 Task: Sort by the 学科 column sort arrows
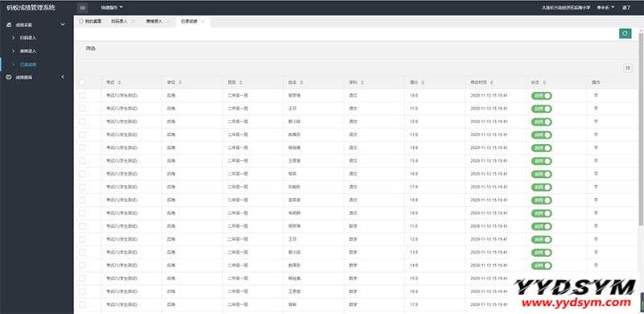361,83
